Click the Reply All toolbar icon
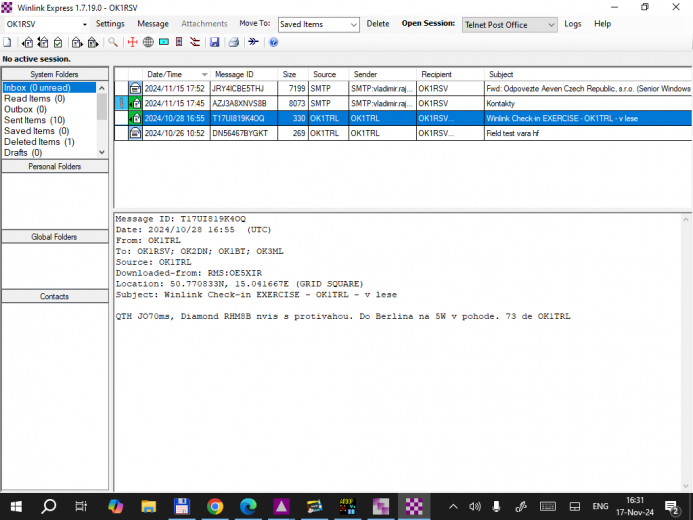 pyautogui.click(x=43, y=42)
